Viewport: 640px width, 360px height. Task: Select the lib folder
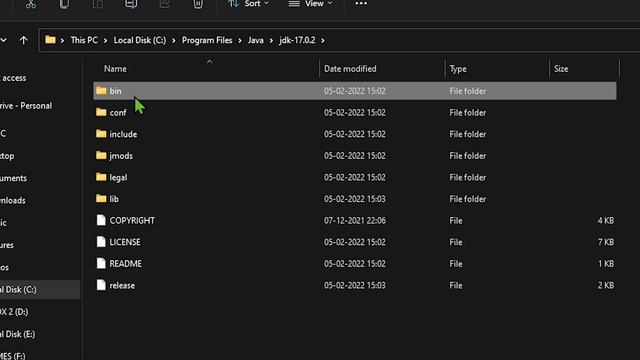tap(355, 199)
